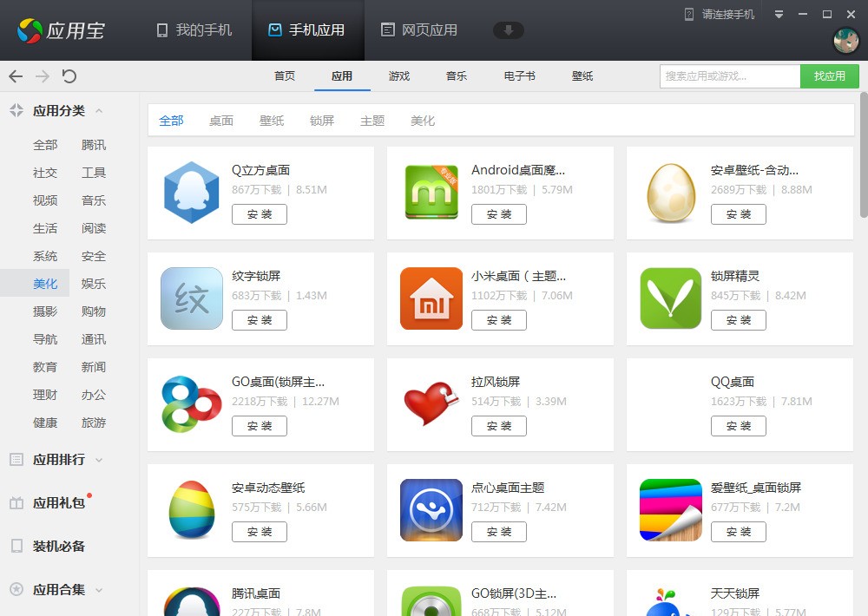868x616 pixels.
Task: Filter by 锁屏 subcategory
Action: pos(322,121)
